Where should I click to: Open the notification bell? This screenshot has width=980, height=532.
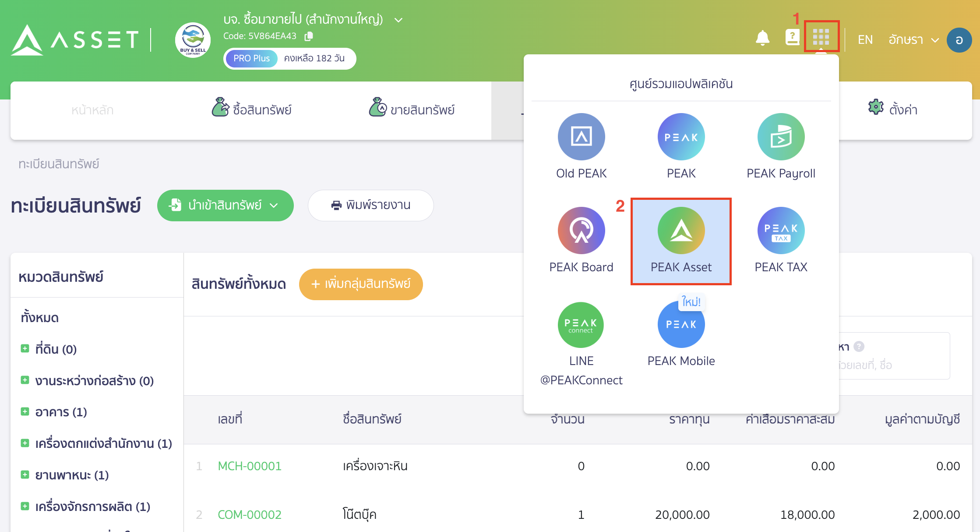[762, 39]
